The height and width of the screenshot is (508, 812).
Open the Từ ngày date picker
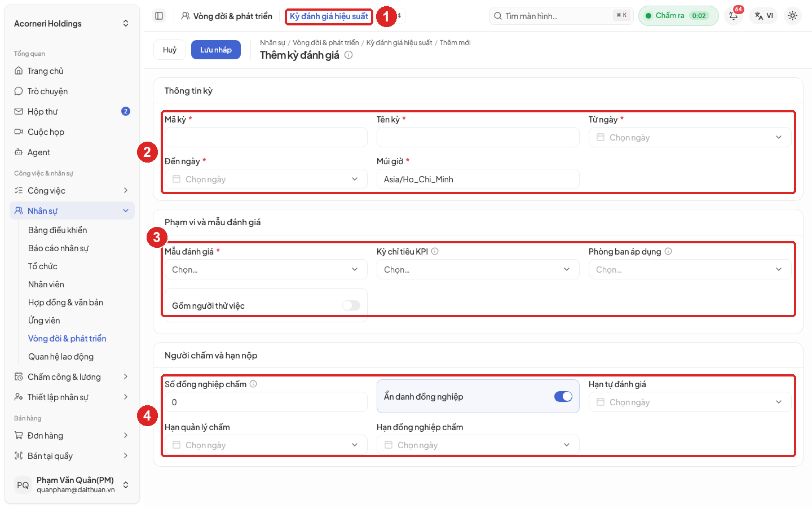(x=690, y=137)
